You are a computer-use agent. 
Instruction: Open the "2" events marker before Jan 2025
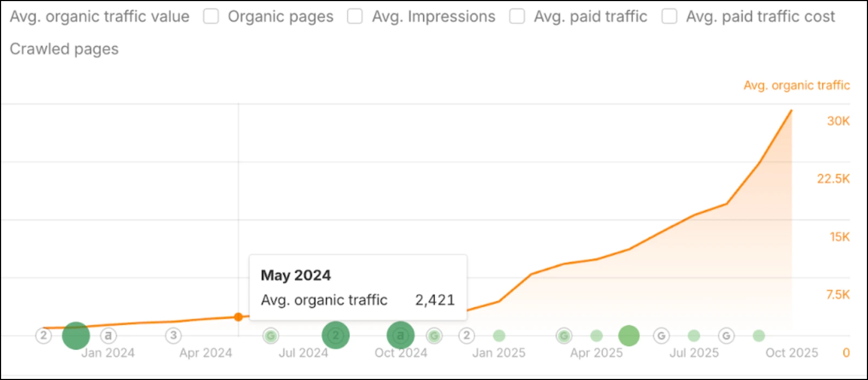tap(467, 335)
